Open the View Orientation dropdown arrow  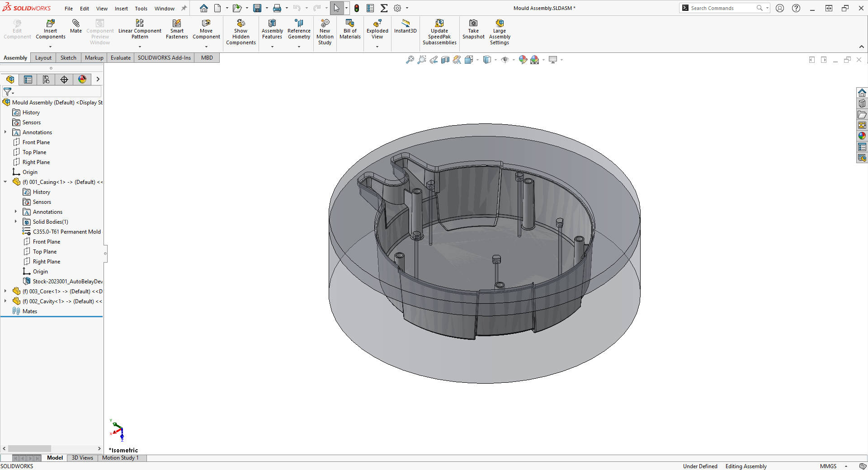click(x=477, y=60)
